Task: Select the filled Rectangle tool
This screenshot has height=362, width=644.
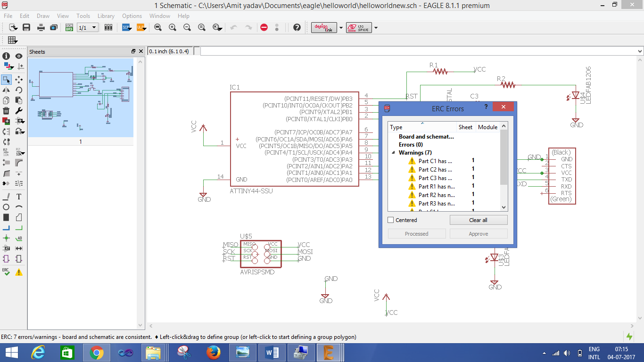Action: pos(6,217)
